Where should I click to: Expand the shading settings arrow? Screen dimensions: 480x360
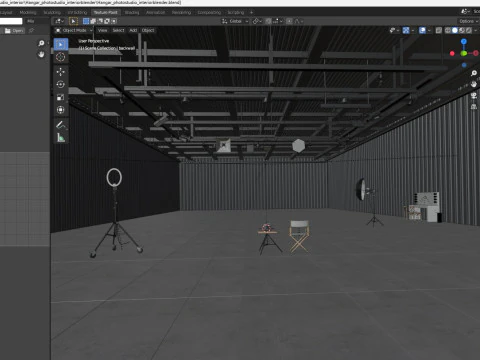point(476,30)
